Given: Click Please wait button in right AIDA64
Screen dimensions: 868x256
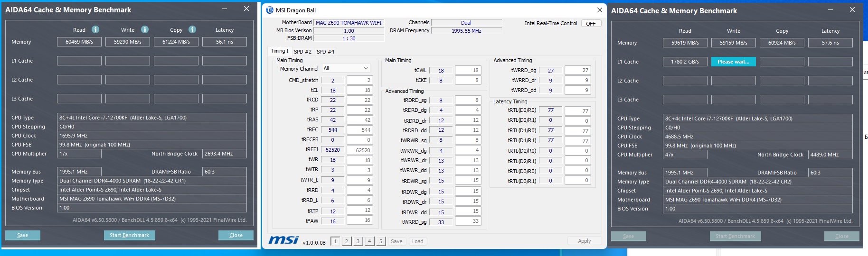Looking at the screenshot, I should pyautogui.click(x=734, y=62).
